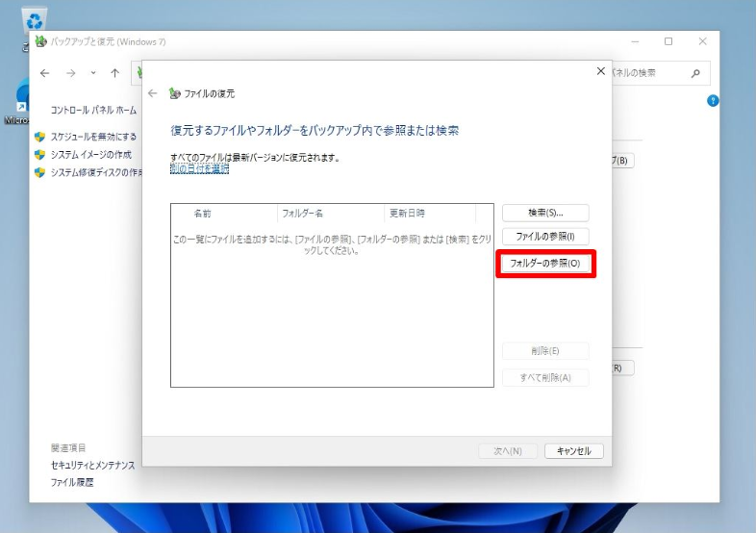Click the バックアップと復元 window title icon
The height and width of the screenshot is (533, 756).
(41, 41)
